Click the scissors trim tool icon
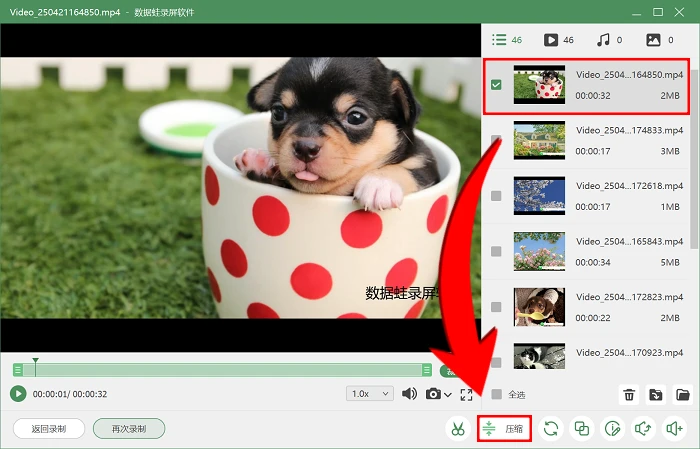The image size is (700, 449). click(458, 429)
